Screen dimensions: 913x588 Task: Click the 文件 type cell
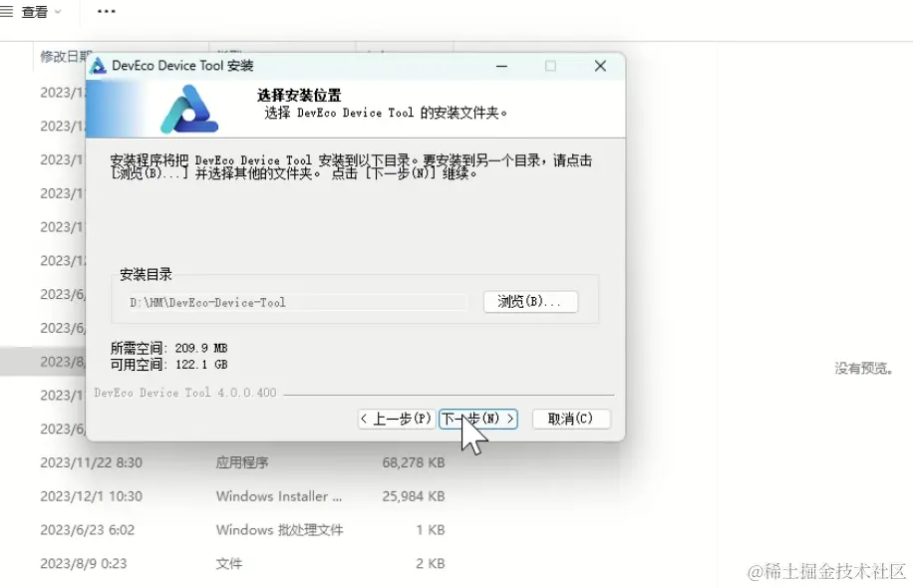[x=229, y=563]
